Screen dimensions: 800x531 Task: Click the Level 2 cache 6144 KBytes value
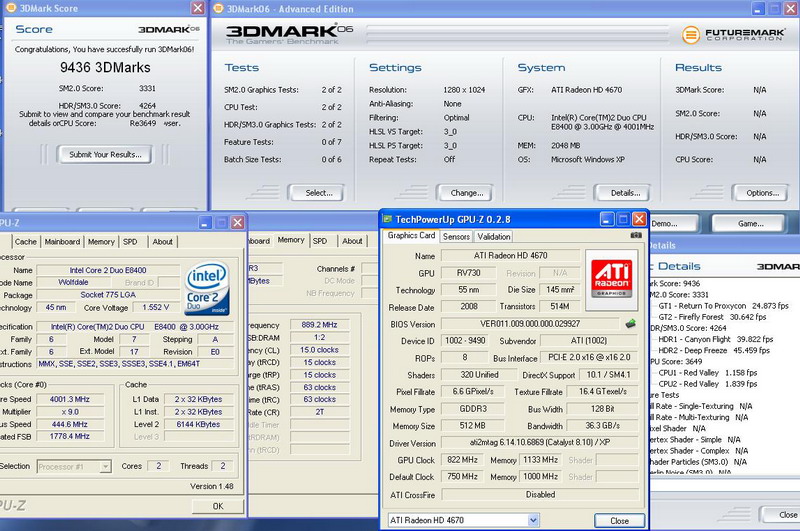(198, 424)
